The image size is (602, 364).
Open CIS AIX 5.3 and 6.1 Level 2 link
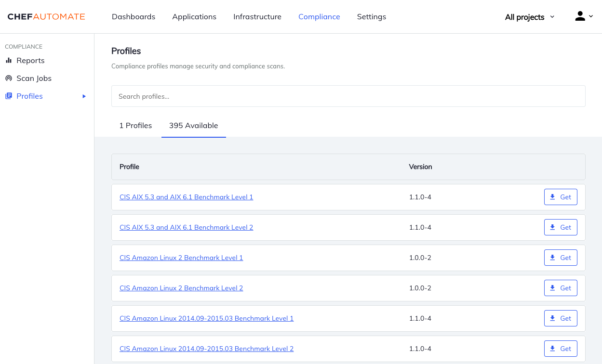click(186, 227)
